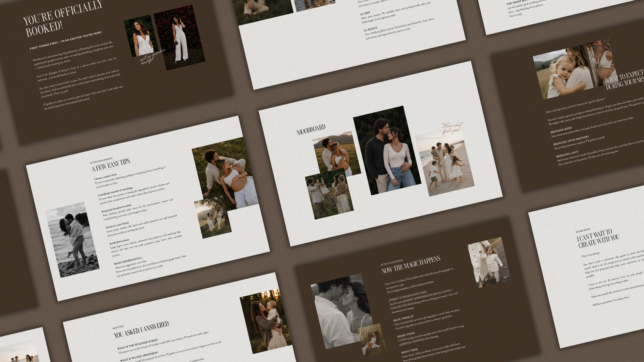Click the "05. RELIVE" step label

pos(371,29)
